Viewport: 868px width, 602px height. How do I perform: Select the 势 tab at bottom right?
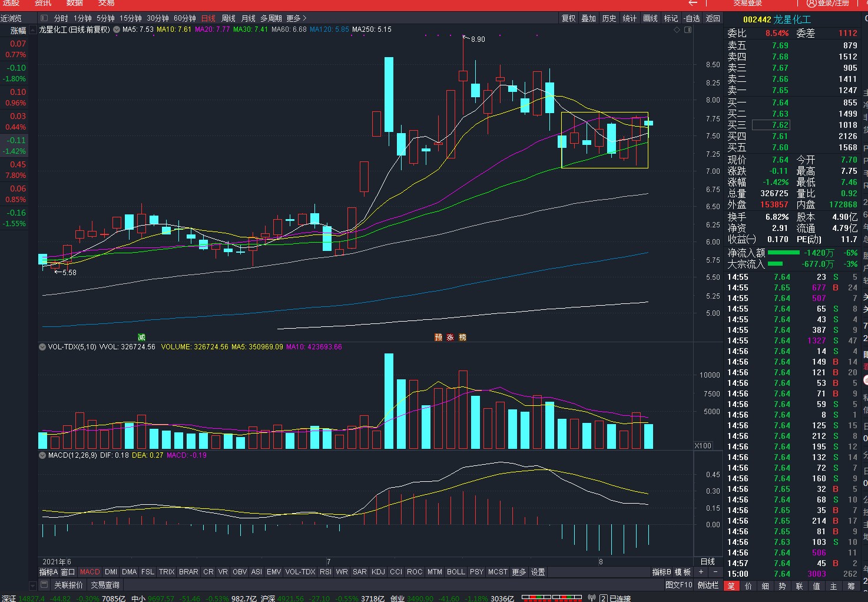pyautogui.click(x=783, y=586)
